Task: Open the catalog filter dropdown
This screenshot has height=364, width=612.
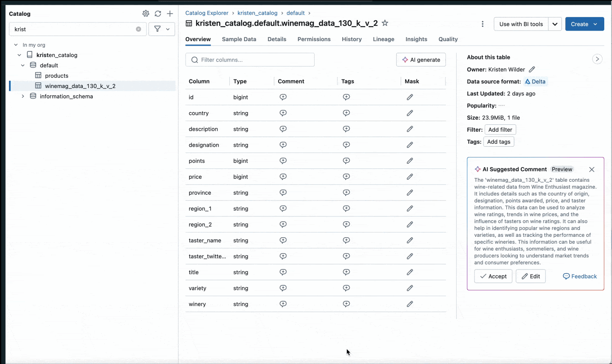Action: pyautogui.click(x=162, y=29)
